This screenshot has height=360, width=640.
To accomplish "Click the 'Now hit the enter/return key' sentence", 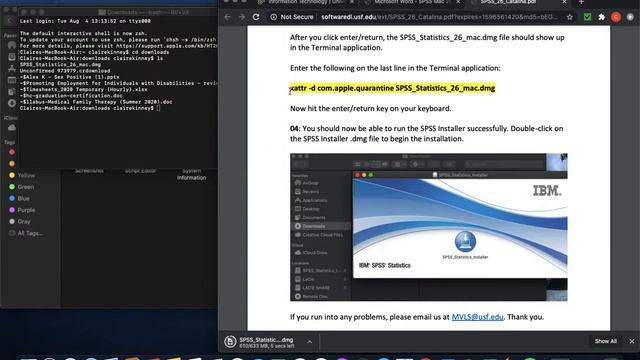I will pos(370,109).
